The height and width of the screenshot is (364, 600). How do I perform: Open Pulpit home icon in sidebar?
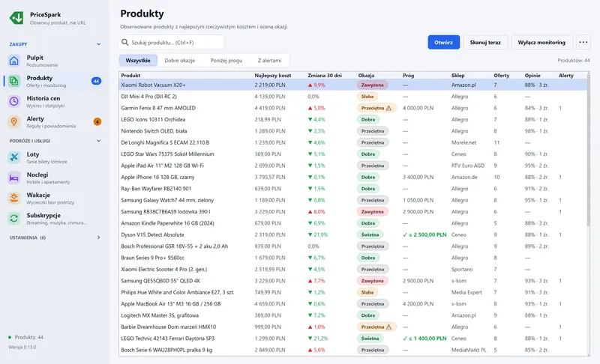click(13, 61)
